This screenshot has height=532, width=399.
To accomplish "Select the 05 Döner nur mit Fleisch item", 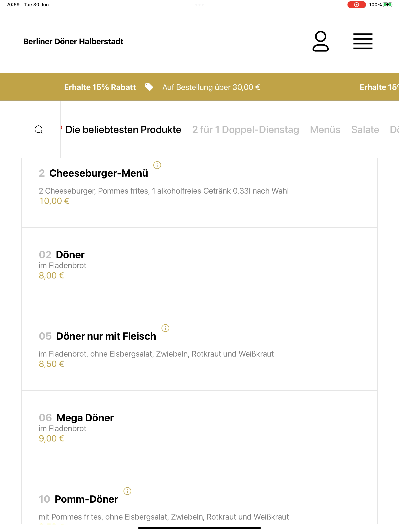I will pyautogui.click(x=199, y=346).
